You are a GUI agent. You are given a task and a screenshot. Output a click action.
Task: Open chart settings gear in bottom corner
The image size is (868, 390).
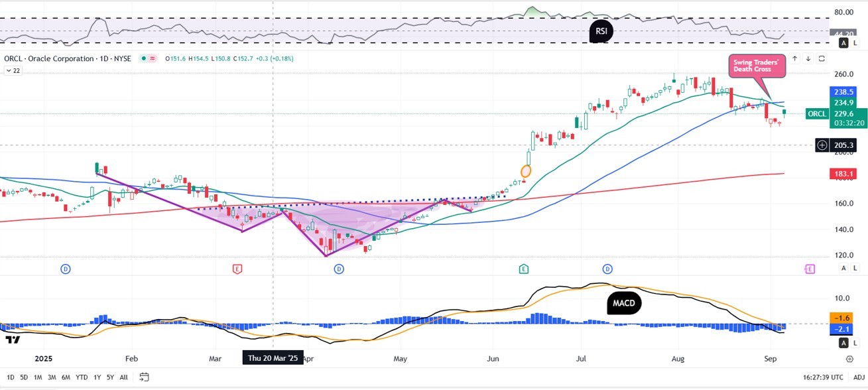coord(849,358)
